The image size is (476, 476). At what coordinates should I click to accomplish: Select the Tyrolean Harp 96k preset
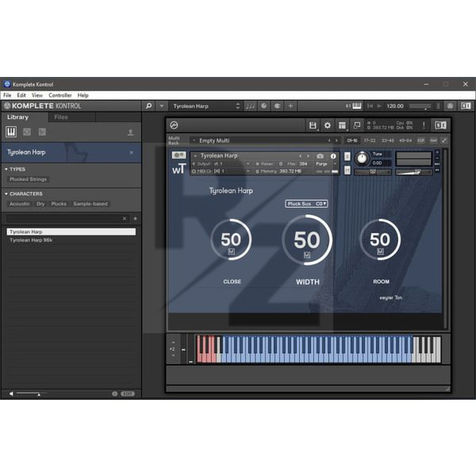coord(71,240)
